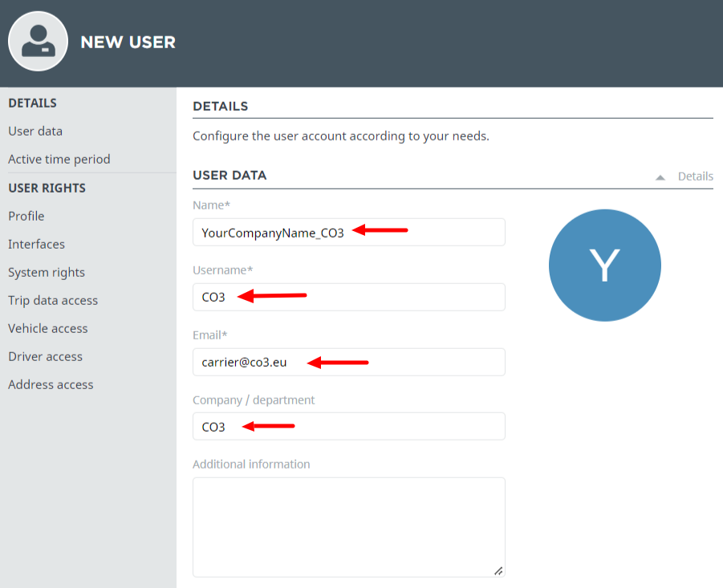Image resolution: width=723 pixels, height=588 pixels.
Task: Navigate to System rights
Action: tap(47, 273)
